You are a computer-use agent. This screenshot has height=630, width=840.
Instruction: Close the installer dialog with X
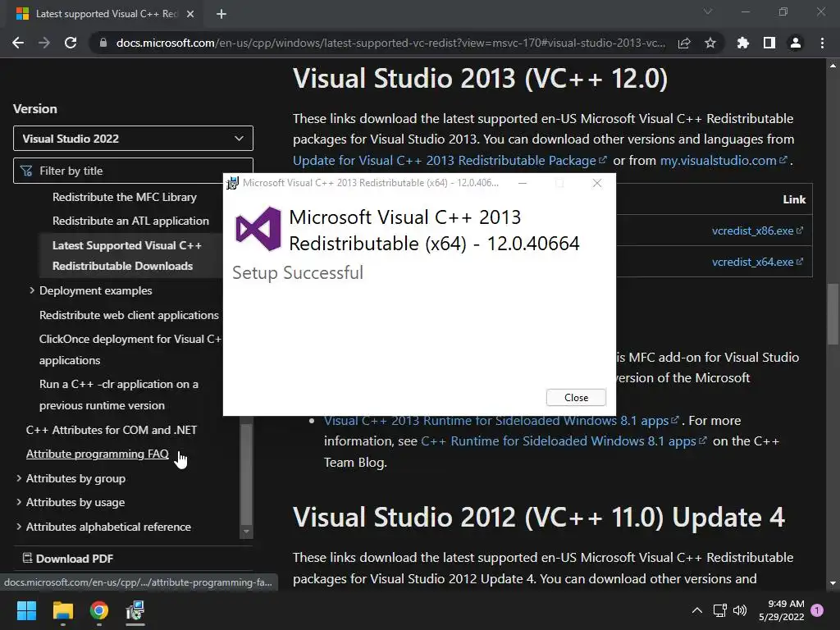click(597, 183)
